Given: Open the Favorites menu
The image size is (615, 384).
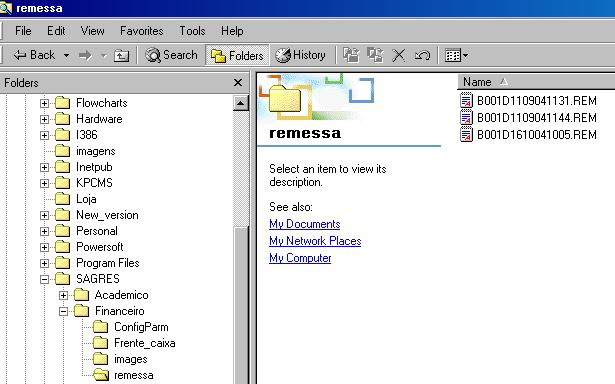Looking at the screenshot, I should [142, 31].
